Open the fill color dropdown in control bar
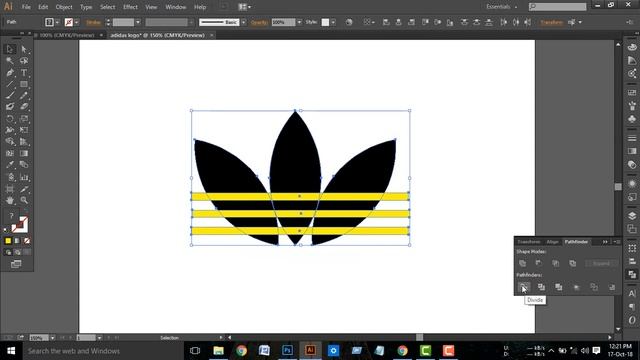Screen dimensions: 640x360 (57, 22)
